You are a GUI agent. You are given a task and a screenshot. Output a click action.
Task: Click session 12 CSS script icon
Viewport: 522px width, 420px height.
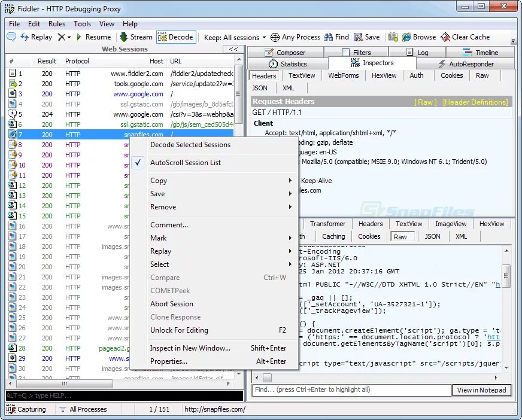click(13, 185)
